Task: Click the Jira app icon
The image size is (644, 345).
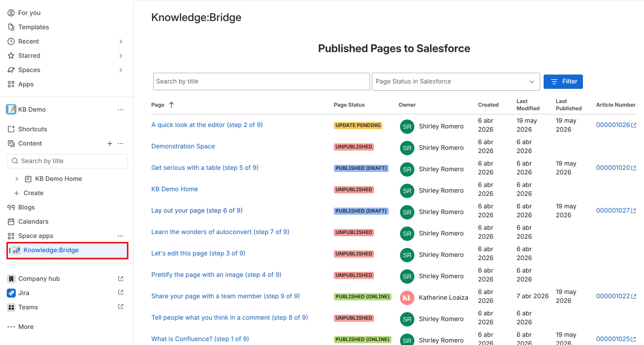Action: (11, 293)
